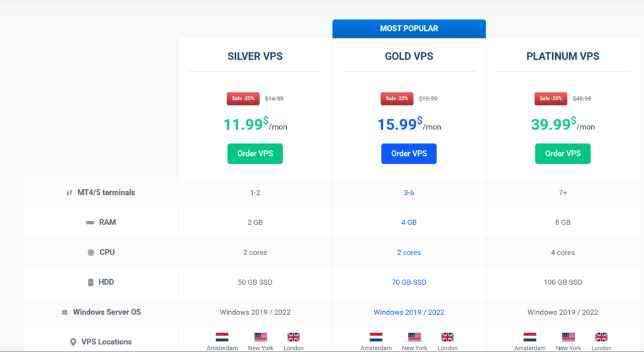Select the Amsterdam flag under Silver VPS
The image size is (644, 352).
pos(222,337)
